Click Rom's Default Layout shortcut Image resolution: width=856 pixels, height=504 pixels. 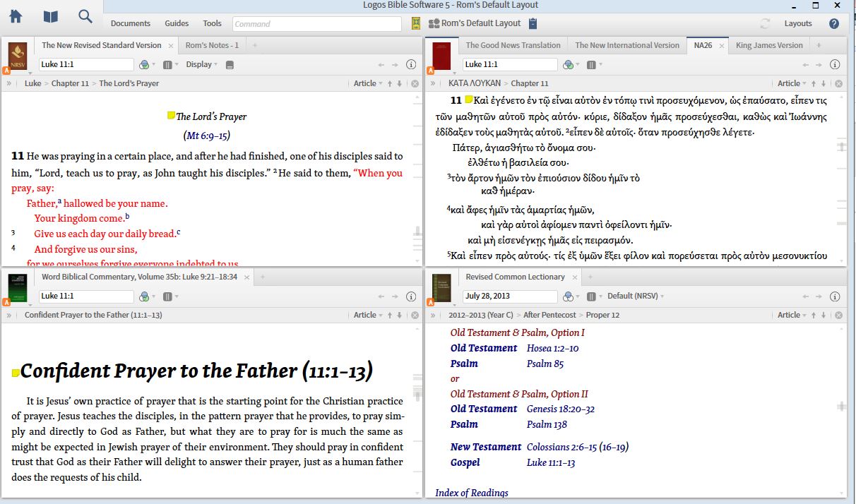click(x=475, y=23)
